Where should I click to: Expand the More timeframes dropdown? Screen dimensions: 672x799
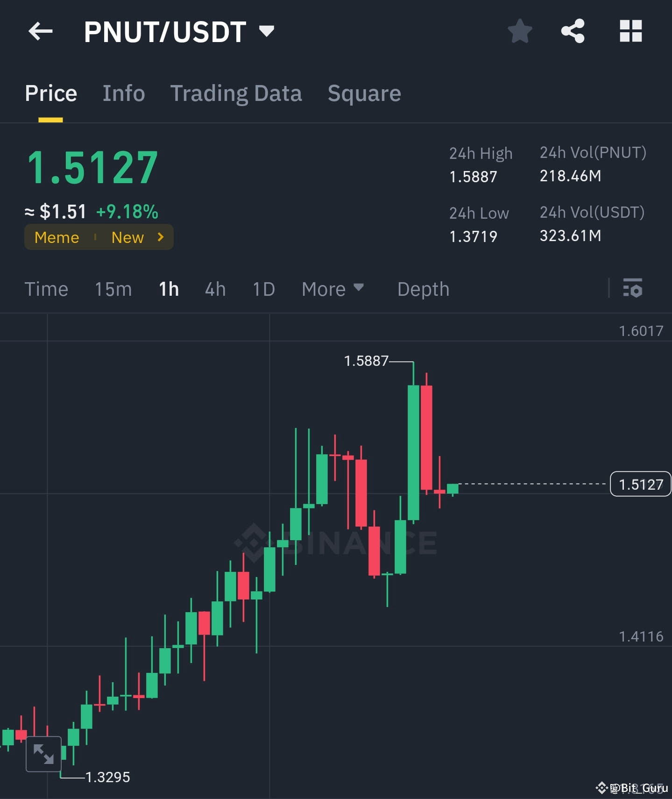point(332,289)
